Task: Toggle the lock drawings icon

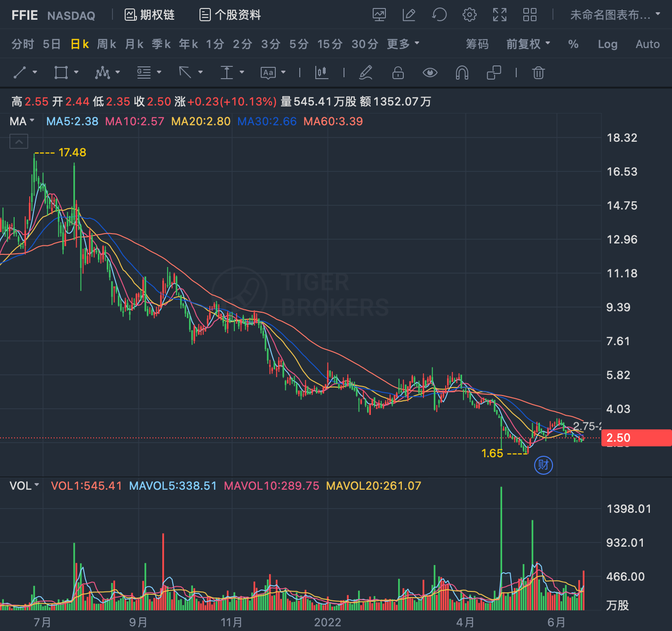Action: 398,73
